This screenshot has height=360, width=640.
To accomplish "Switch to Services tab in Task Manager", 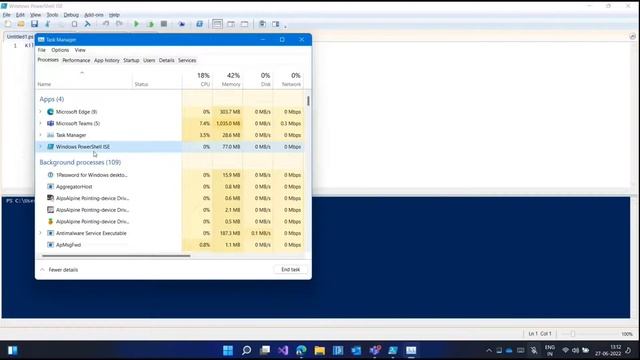I will [187, 60].
